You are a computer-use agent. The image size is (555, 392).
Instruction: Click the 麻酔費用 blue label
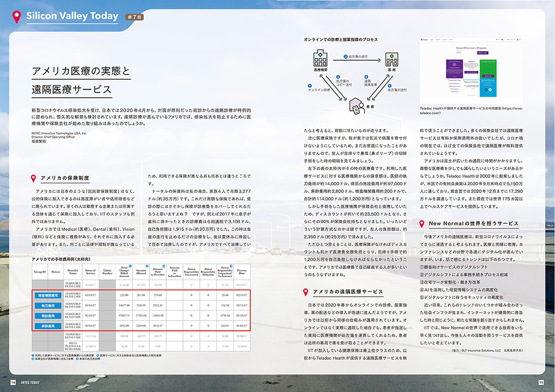pos(48,326)
